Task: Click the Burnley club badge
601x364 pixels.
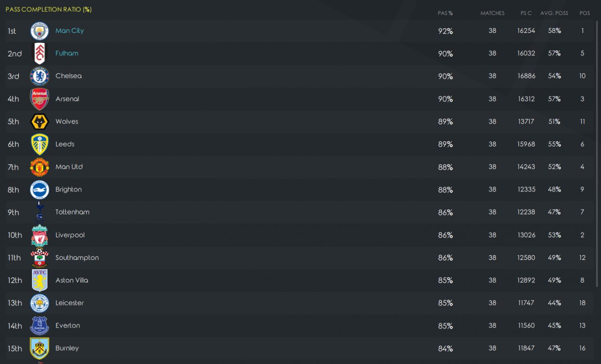Action: tap(39, 349)
